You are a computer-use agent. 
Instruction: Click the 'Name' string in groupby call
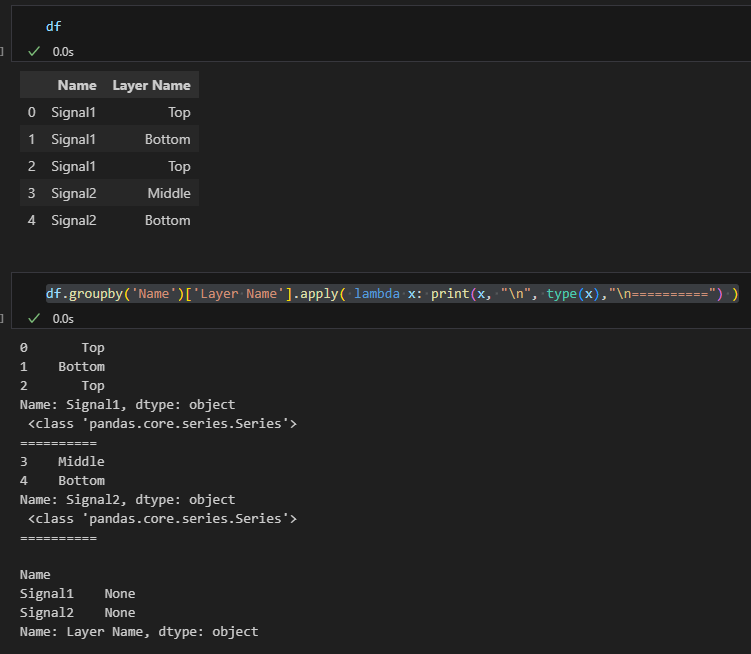pos(154,293)
